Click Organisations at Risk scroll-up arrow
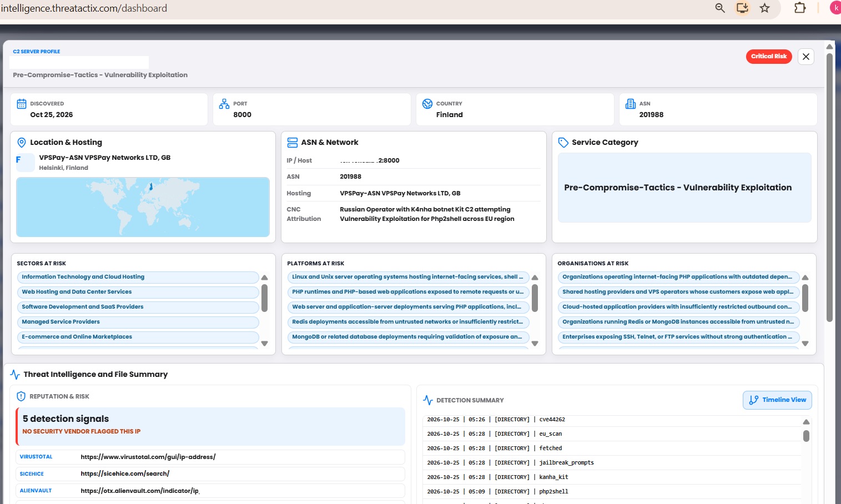Image resolution: width=841 pixels, height=504 pixels. 805,278
